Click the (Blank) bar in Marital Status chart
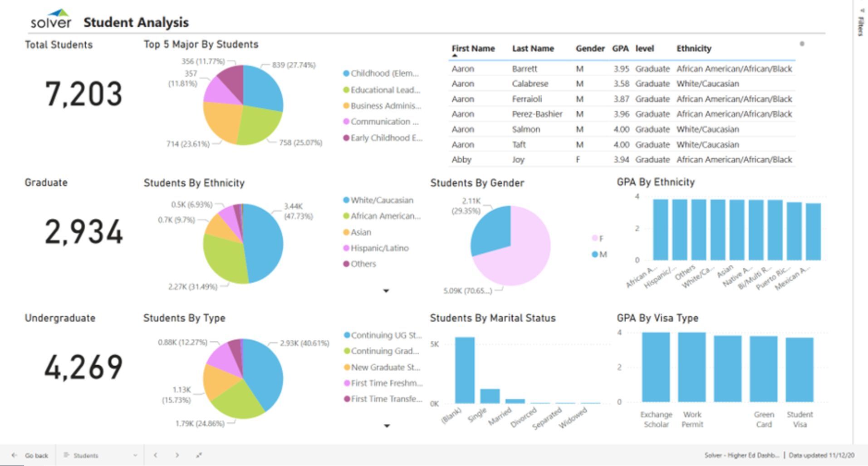Viewport: 868px width, 466px height. (465, 370)
